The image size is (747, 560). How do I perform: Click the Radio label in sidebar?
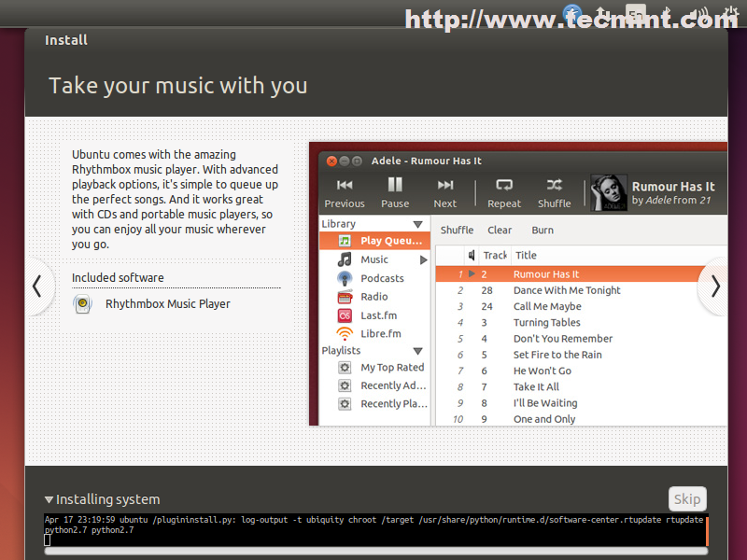tap(374, 297)
